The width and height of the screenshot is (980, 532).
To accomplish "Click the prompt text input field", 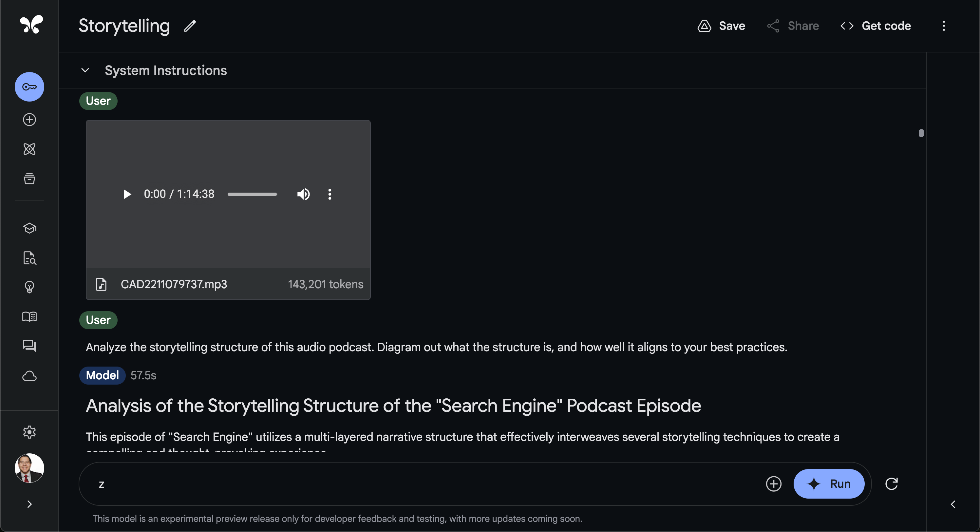I will pos(419,484).
